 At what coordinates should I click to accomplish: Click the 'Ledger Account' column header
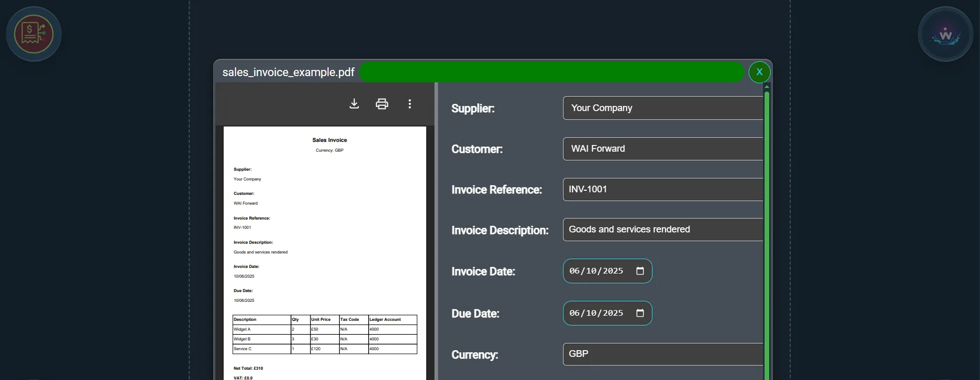click(392, 320)
